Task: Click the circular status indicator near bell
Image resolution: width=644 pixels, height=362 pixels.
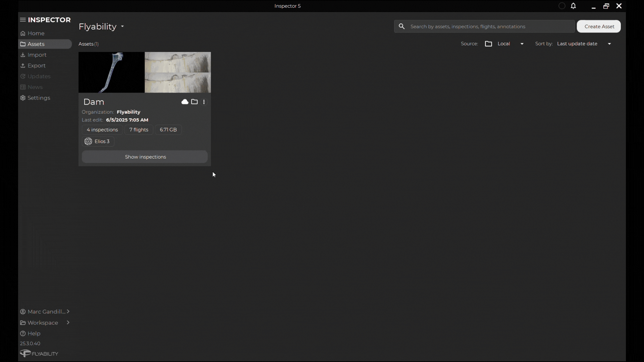Action: [x=562, y=6]
